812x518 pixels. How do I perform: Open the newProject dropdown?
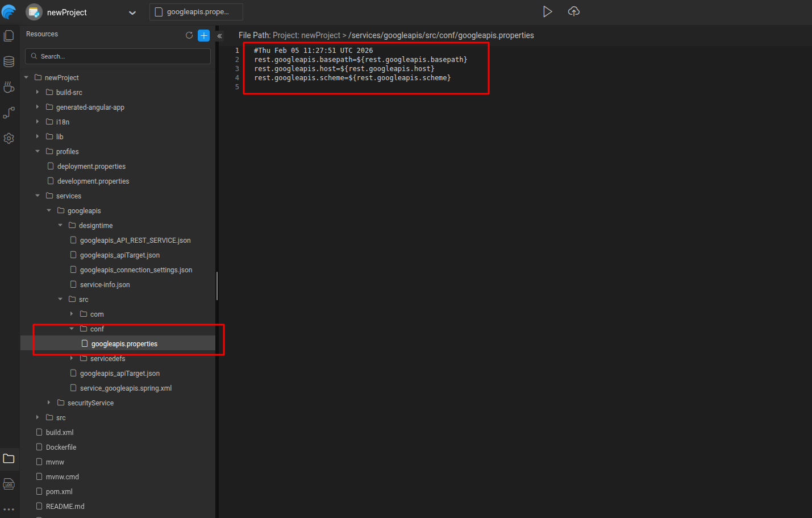(x=132, y=13)
